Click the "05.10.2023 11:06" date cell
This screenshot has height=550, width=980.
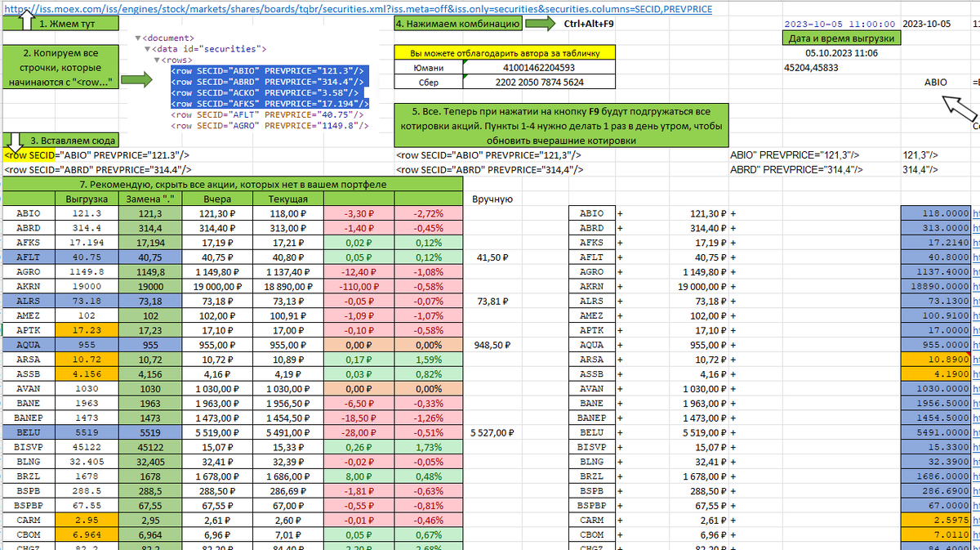click(841, 53)
